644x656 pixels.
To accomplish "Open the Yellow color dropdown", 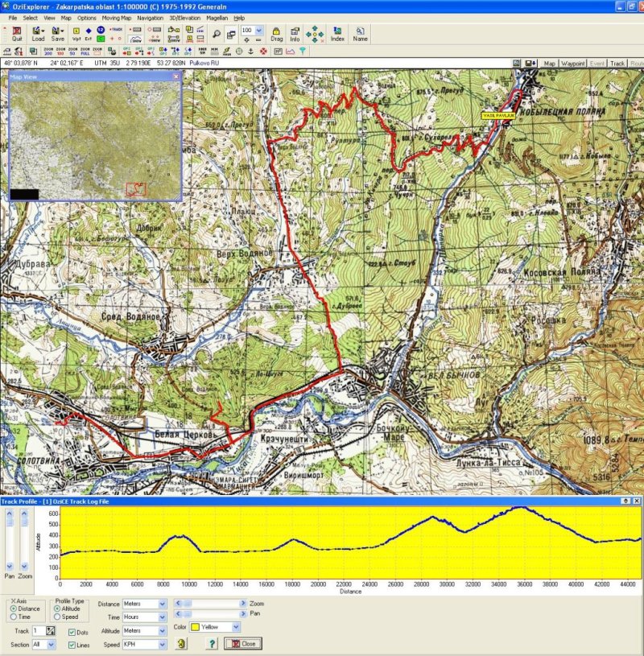I will click(x=236, y=626).
